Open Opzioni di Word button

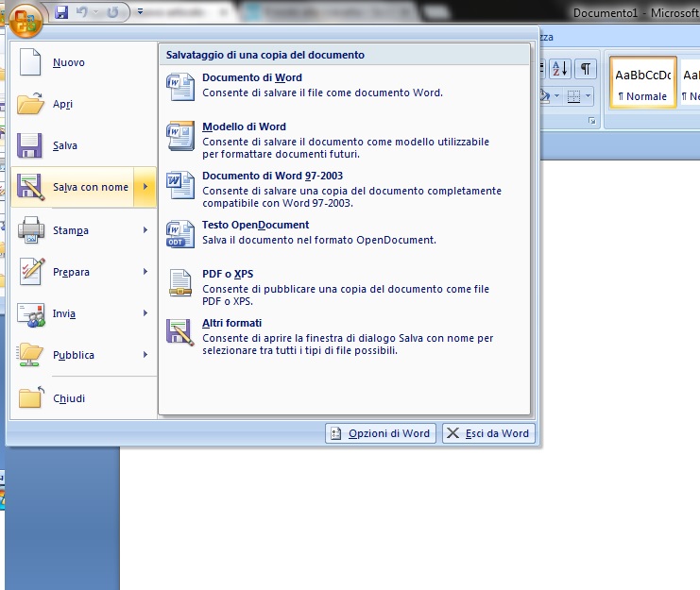coord(381,433)
